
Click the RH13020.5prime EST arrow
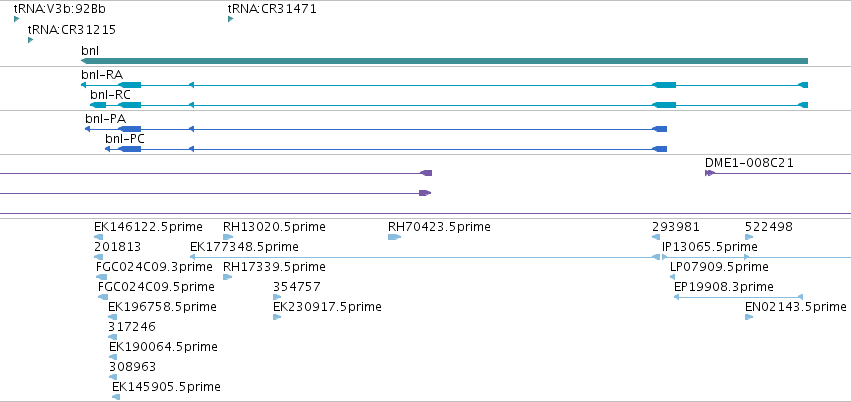(228, 237)
